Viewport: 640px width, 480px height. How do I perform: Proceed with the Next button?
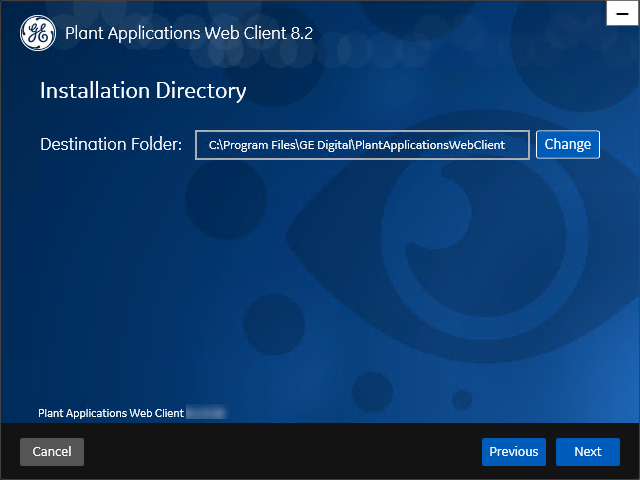(x=588, y=452)
